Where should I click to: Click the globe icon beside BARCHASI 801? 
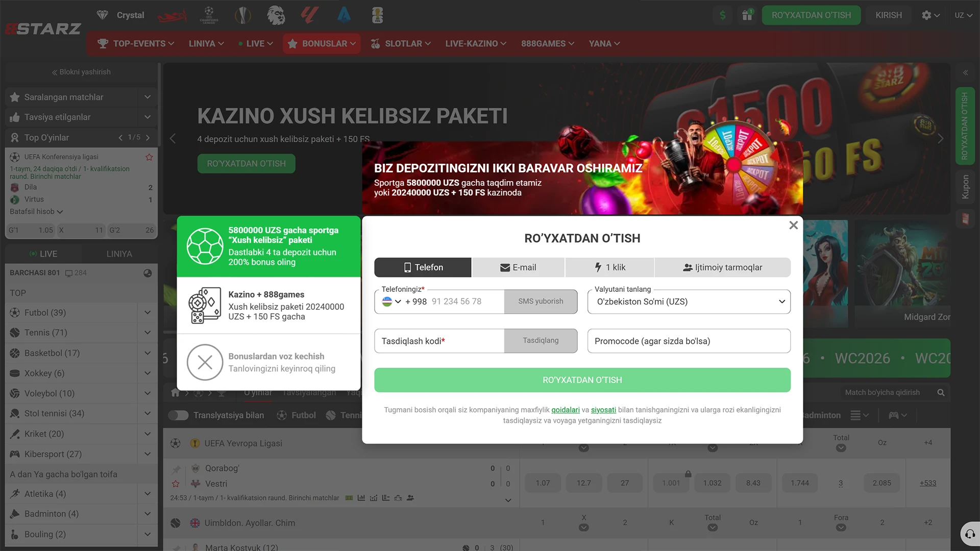tap(148, 273)
